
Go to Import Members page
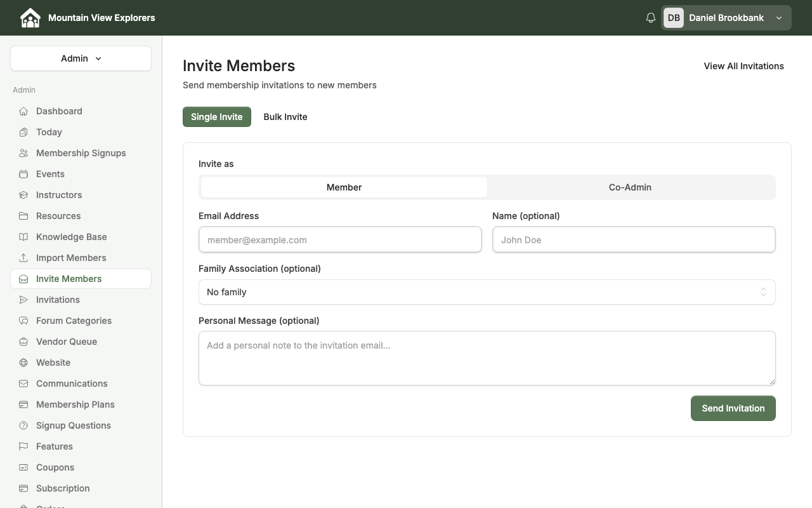[x=81, y=258]
